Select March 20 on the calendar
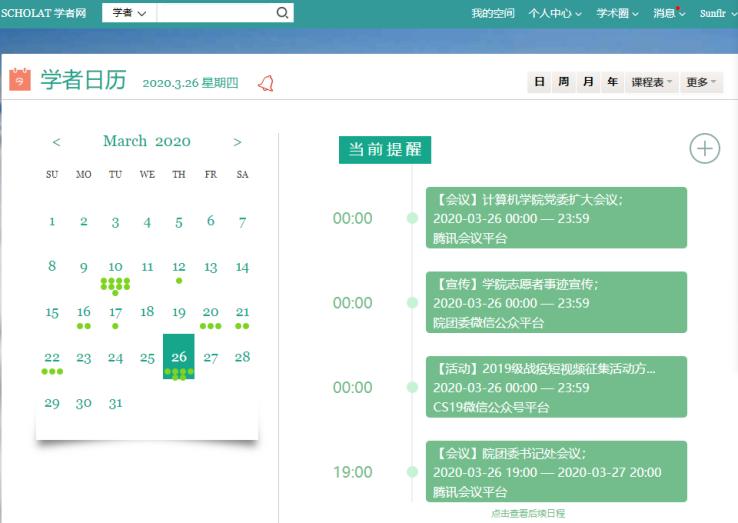This screenshot has height=523, width=738. point(210,313)
